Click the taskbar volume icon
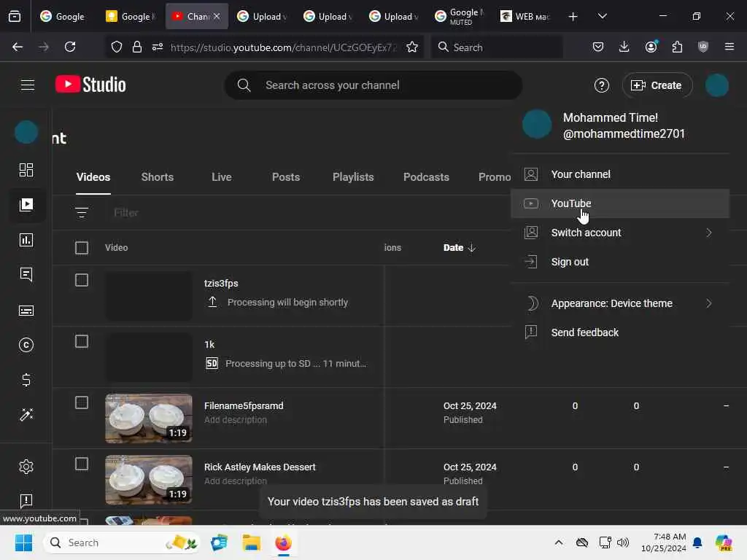Image resolution: width=747 pixels, height=560 pixels. coord(623,542)
